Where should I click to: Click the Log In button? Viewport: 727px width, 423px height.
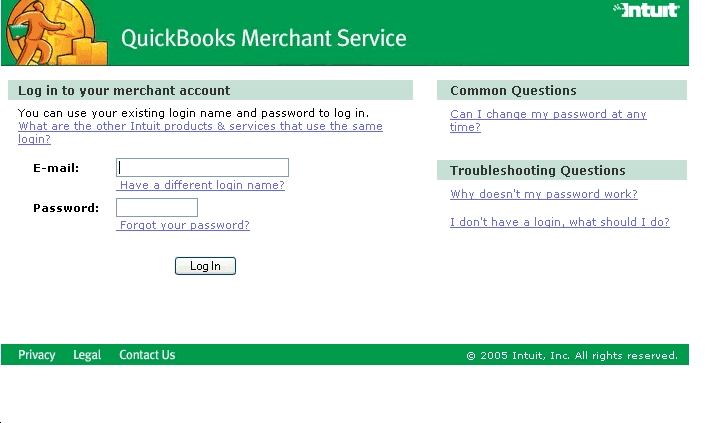coord(205,266)
